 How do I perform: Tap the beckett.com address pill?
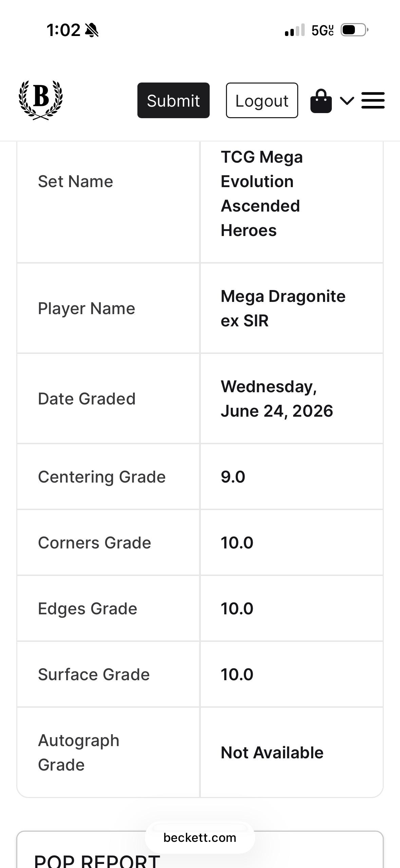200,837
